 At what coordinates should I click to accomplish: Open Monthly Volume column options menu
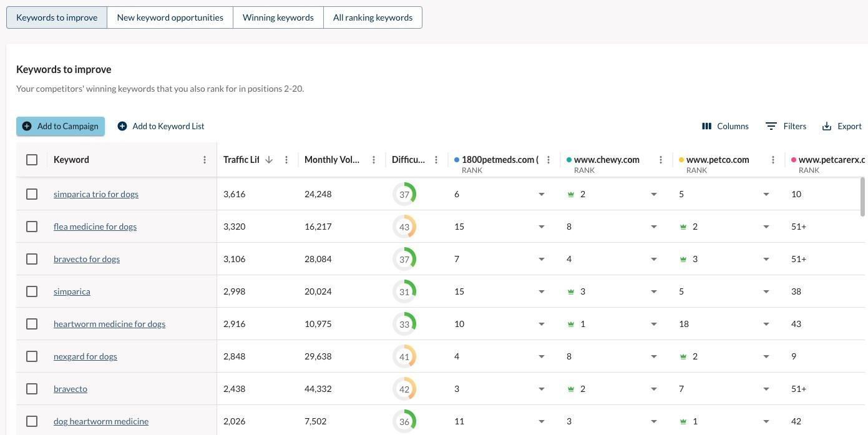(x=374, y=160)
